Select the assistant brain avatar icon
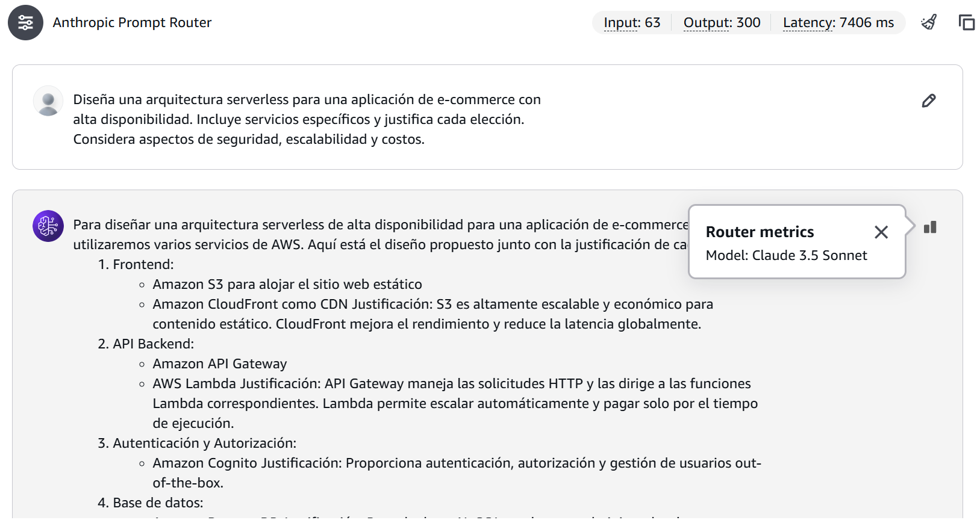 tap(48, 226)
